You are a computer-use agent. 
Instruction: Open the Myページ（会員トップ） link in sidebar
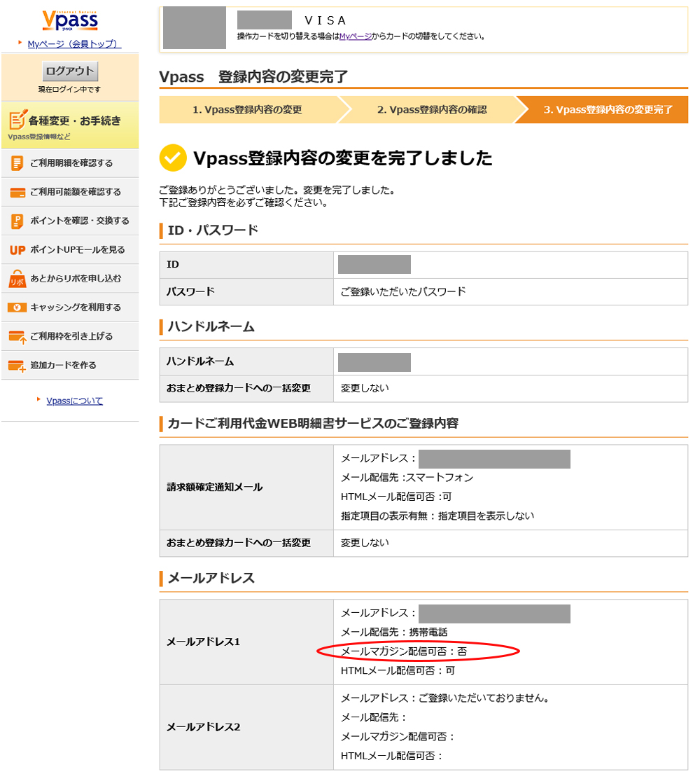click(x=74, y=44)
